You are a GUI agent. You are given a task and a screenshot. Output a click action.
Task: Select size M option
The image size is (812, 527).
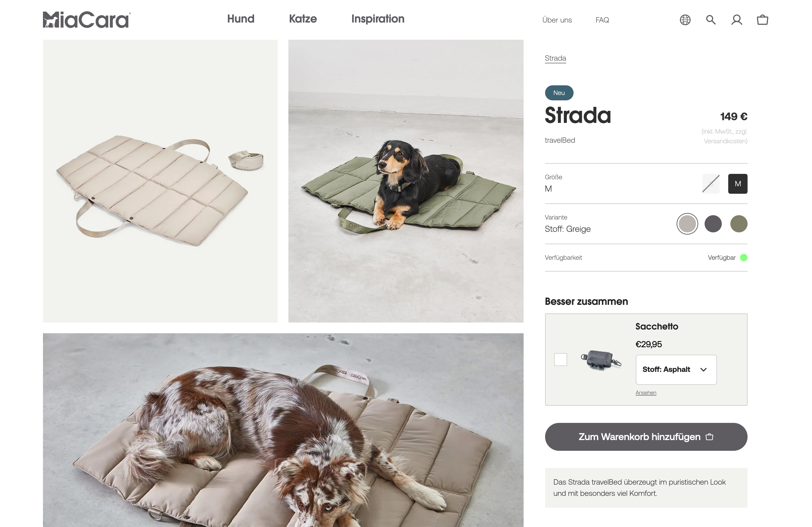(x=738, y=184)
